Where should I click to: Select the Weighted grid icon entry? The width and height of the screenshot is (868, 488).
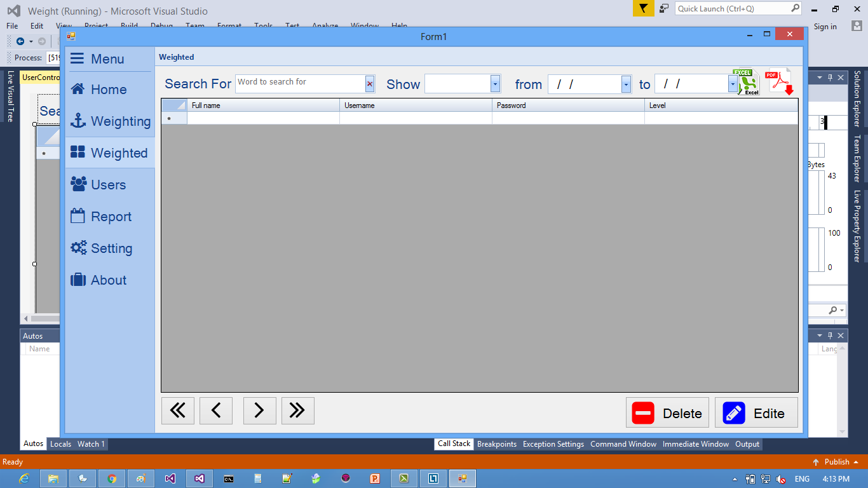pyautogui.click(x=109, y=153)
